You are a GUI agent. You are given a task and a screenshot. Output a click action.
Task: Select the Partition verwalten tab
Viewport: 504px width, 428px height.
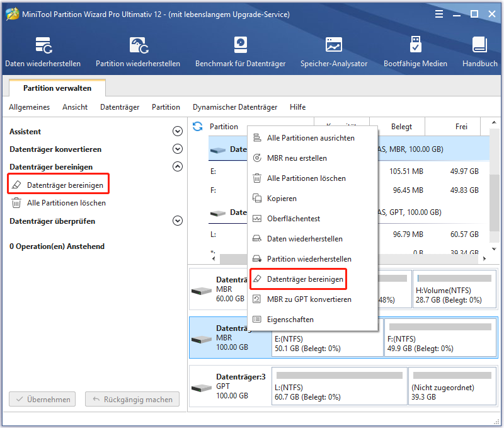tap(57, 88)
